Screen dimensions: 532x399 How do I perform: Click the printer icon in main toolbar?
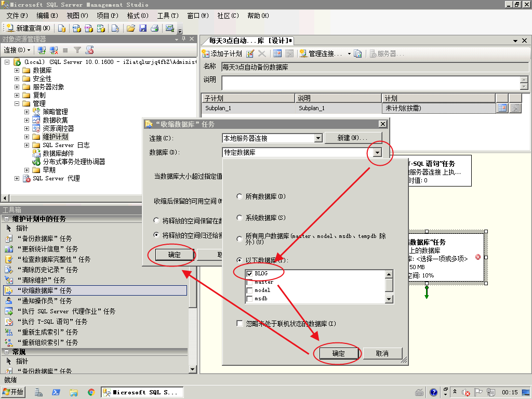click(x=155, y=28)
